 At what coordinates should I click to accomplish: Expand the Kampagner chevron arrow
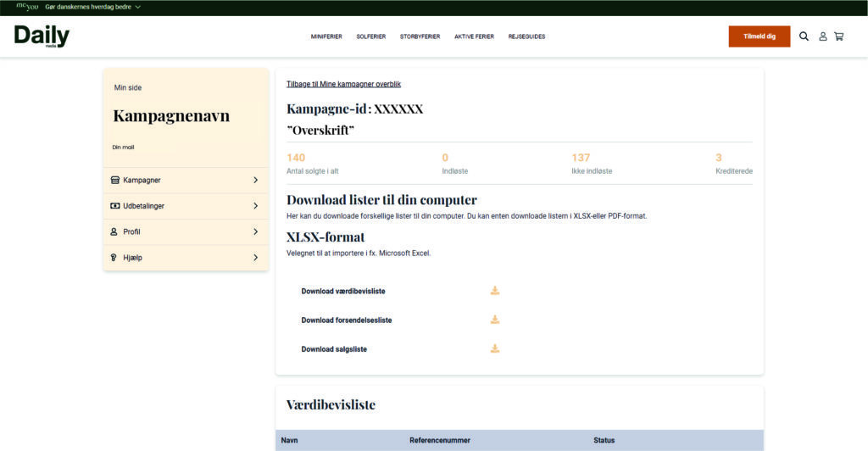point(255,180)
